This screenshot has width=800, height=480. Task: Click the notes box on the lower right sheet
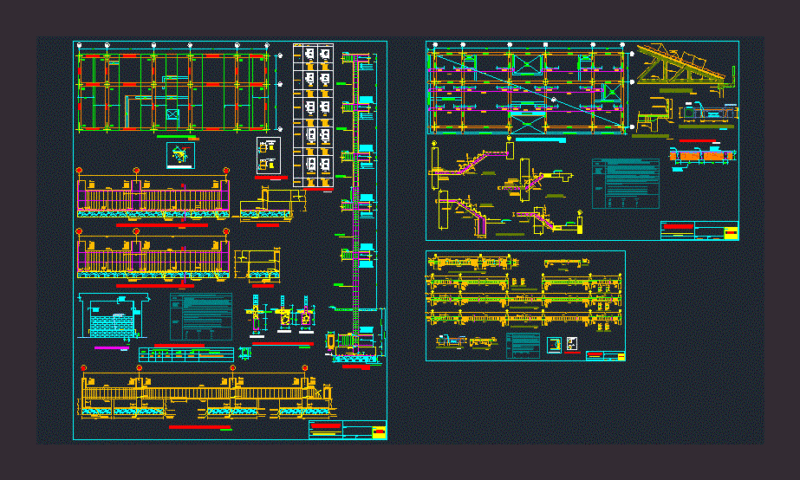(523, 345)
